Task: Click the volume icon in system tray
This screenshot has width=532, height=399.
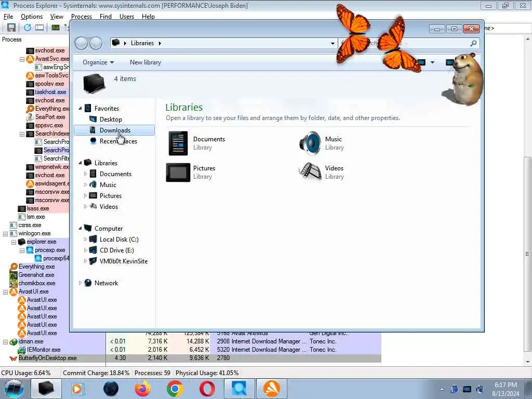Action: (480, 390)
